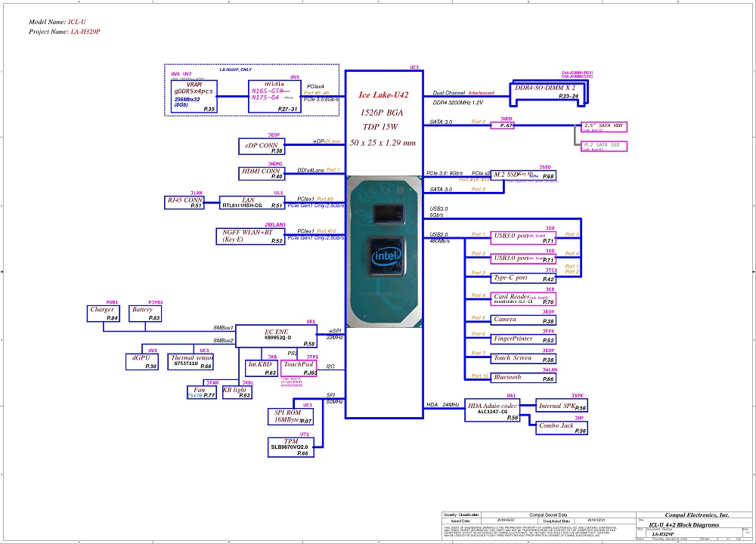Viewport: 756px width, 544px height.
Task: Select the Charger block
Action: [x=104, y=314]
